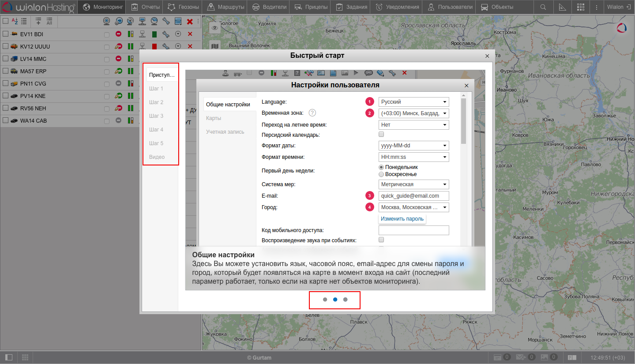
Task: Click the wrench icon for EV11 BDI
Action: (166, 34)
